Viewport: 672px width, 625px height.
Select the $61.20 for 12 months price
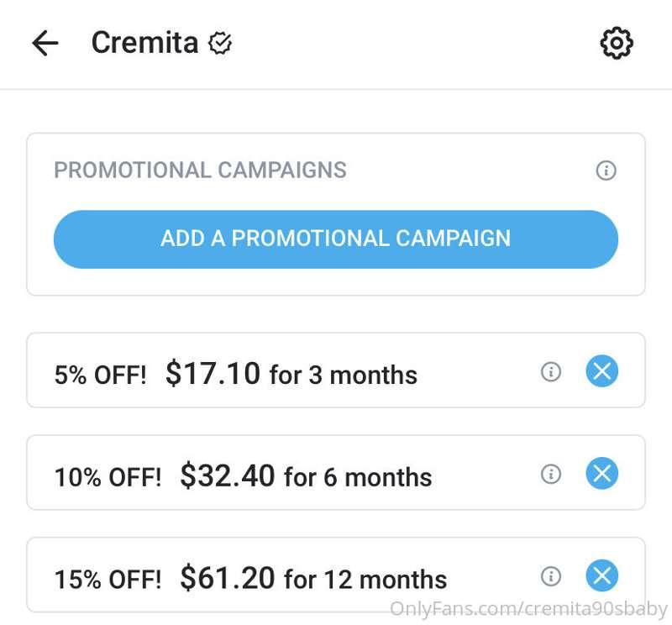(x=313, y=578)
